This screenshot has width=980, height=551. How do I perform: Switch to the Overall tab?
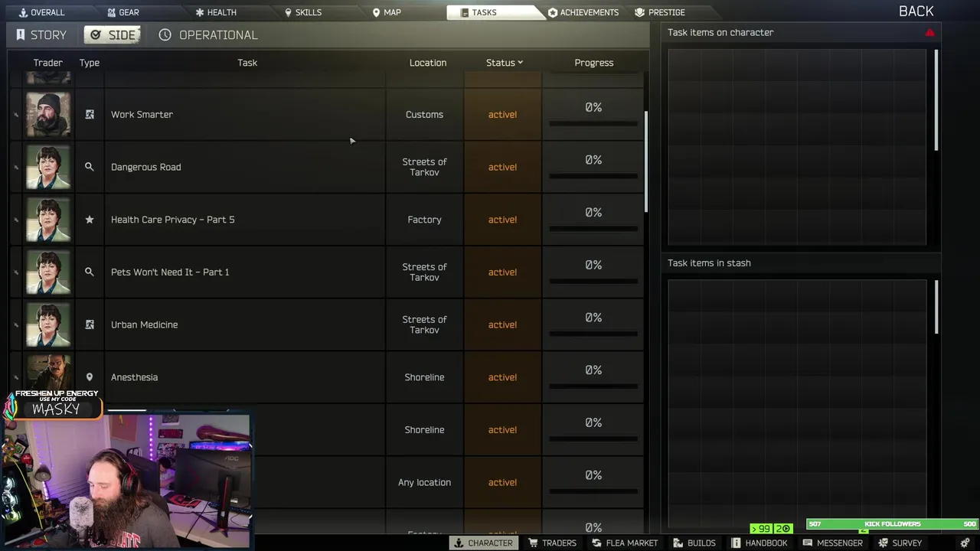41,12
